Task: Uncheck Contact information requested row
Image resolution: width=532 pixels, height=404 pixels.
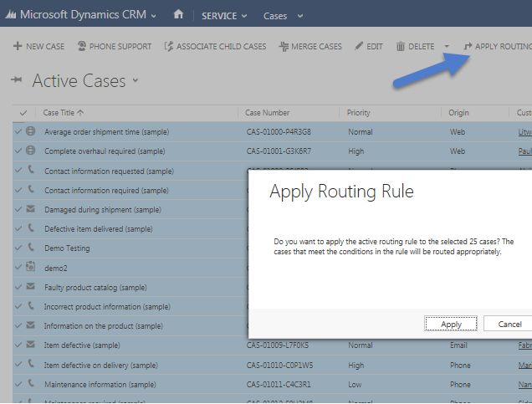Action: pos(18,171)
